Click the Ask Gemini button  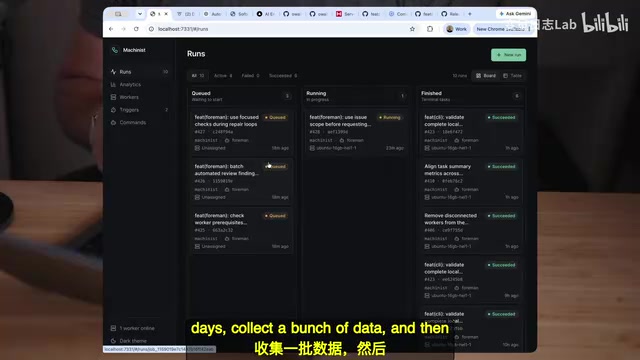tap(515, 14)
